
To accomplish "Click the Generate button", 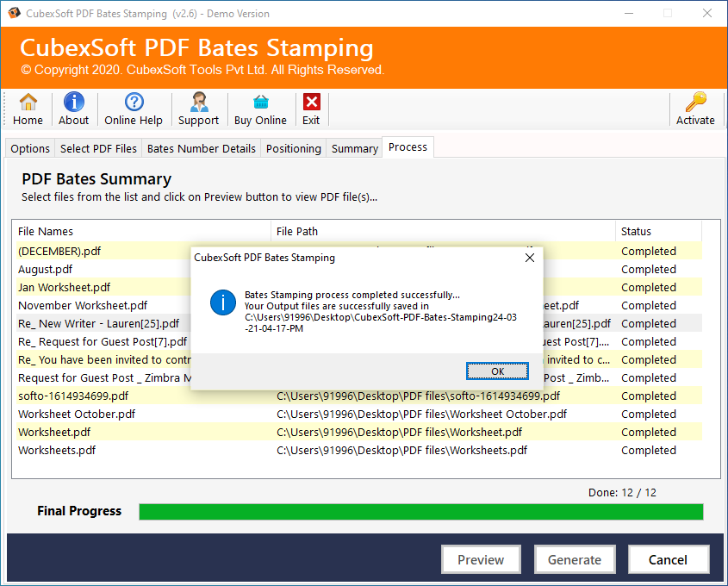I will 575,559.
